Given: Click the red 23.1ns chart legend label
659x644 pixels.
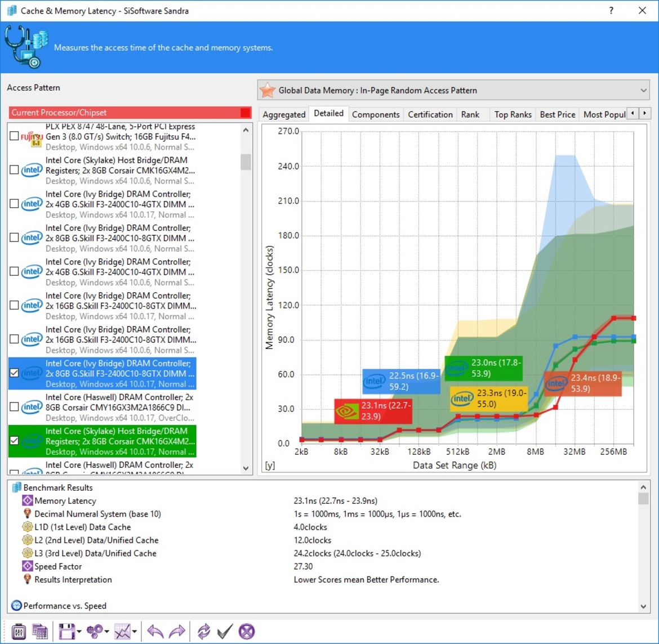Looking at the screenshot, I should (373, 411).
